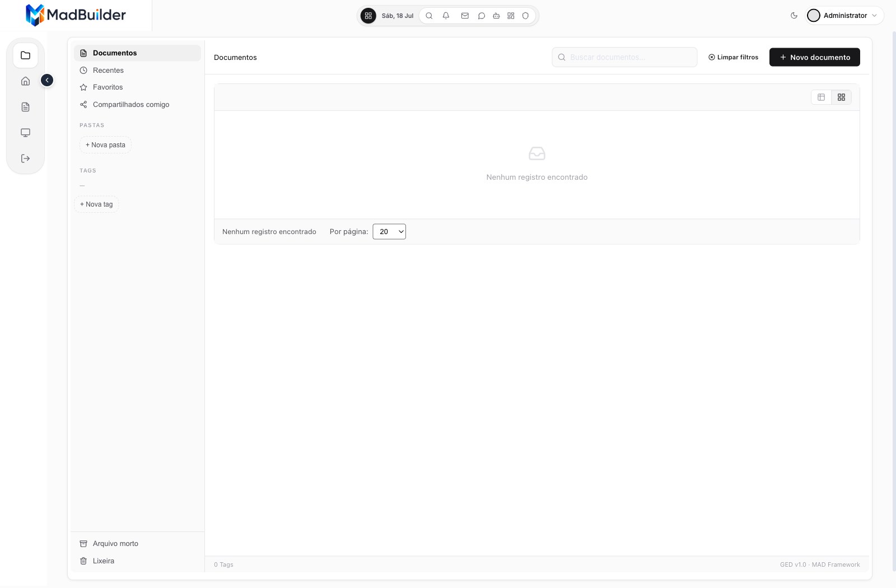Click the TAGS section label
This screenshot has height=588, width=896.
pyautogui.click(x=88, y=171)
